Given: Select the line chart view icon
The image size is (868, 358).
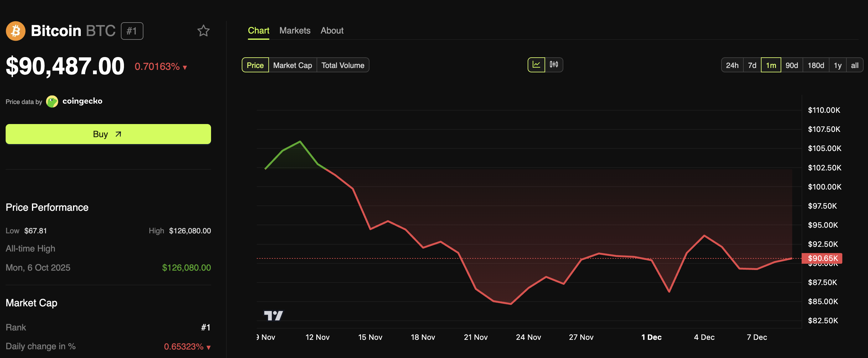Looking at the screenshot, I should coord(537,65).
